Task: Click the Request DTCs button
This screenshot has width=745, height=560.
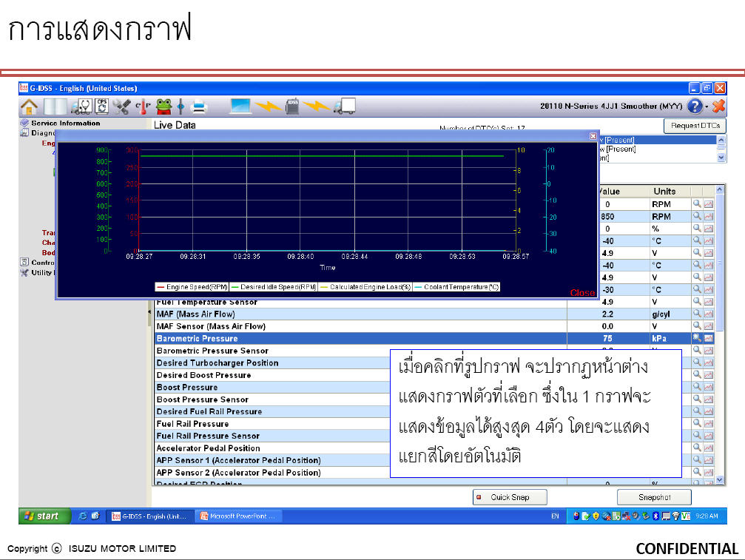Action: (x=695, y=126)
